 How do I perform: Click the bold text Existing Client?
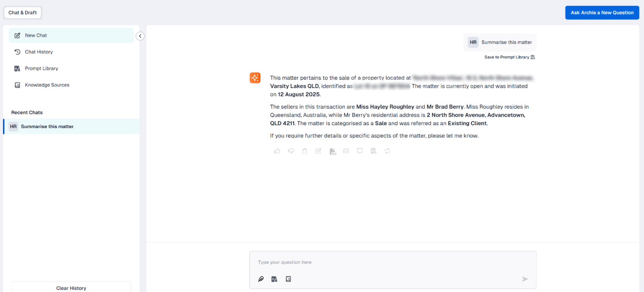[x=467, y=123]
